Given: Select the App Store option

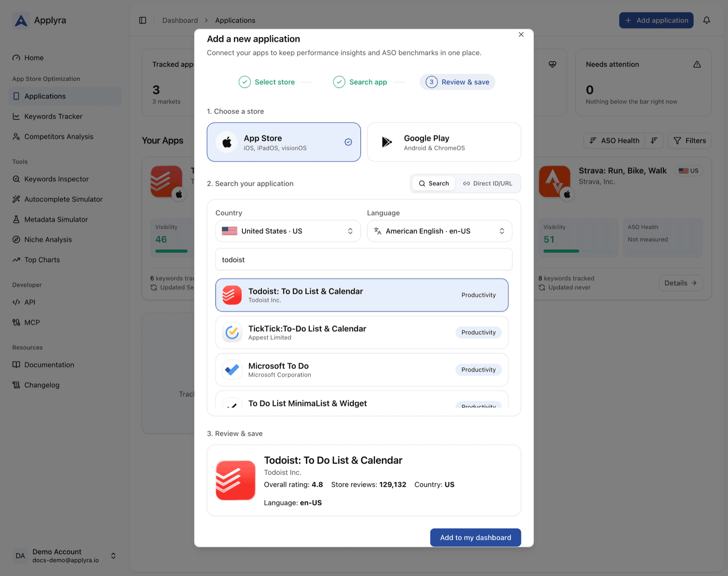Looking at the screenshot, I should [284, 142].
